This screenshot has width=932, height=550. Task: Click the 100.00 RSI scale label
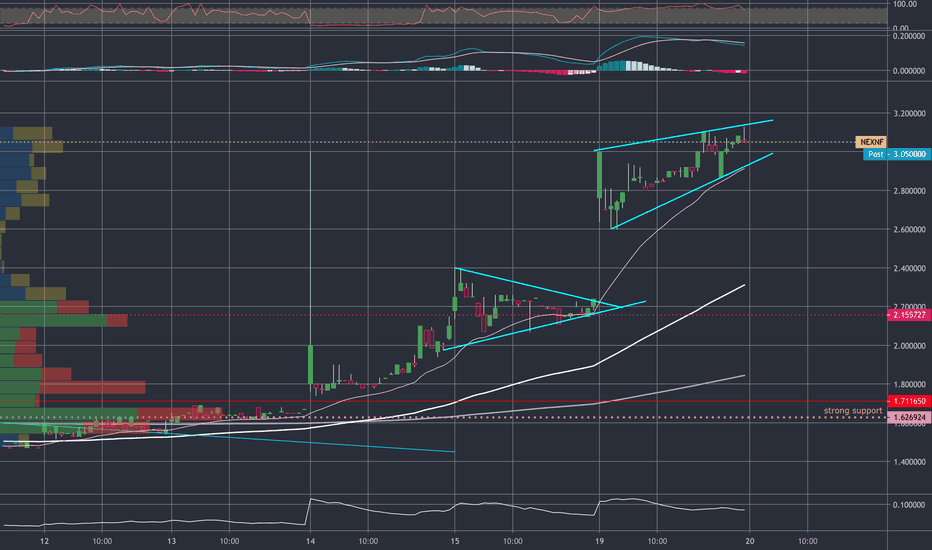[905, 4]
